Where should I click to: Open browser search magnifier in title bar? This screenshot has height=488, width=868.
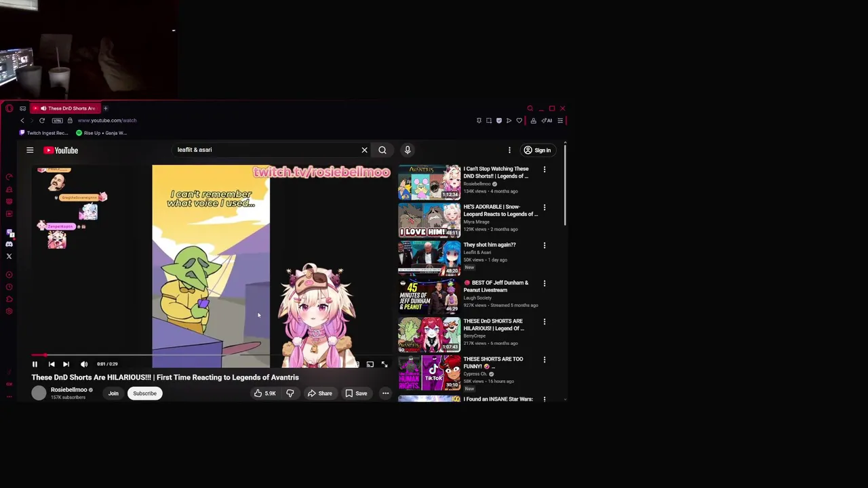coord(530,108)
